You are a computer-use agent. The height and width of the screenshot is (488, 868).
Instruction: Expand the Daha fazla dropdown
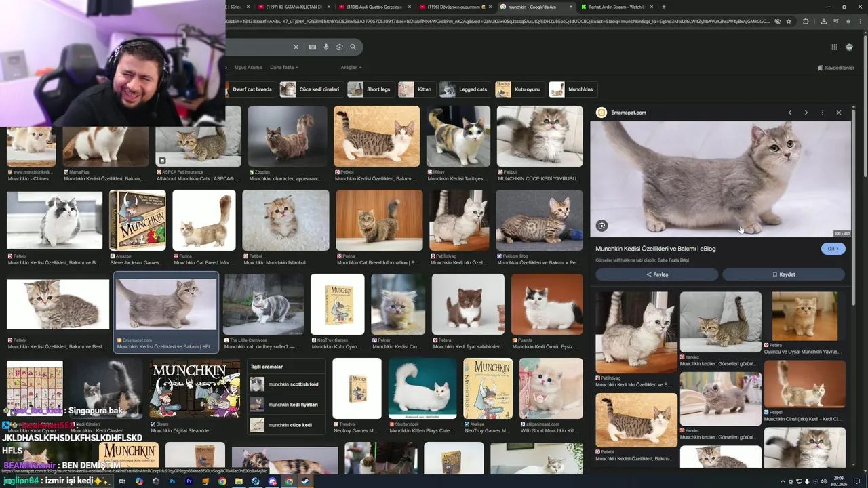click(x=284, y=68)
